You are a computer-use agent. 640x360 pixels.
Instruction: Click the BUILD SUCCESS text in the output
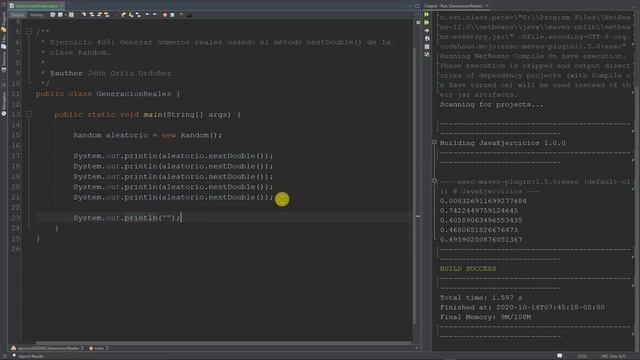click(x=468, y=269)
